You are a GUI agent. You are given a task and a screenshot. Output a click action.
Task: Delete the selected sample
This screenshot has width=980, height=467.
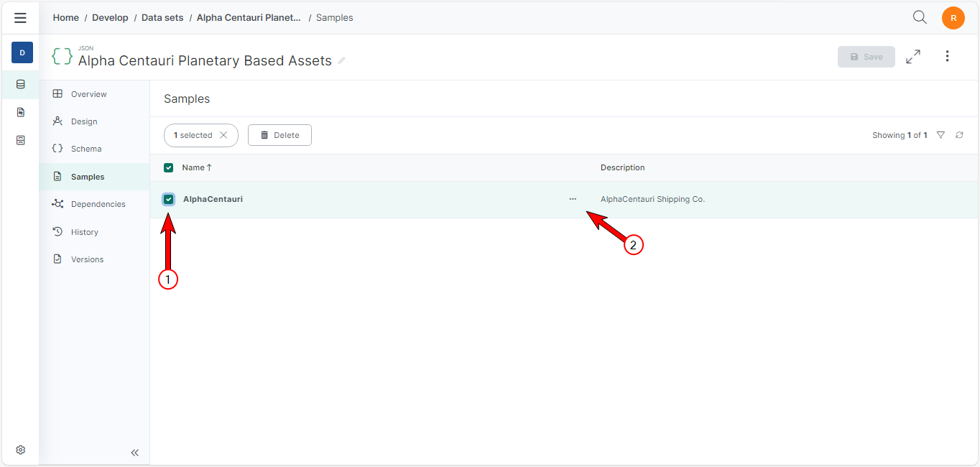279,135
